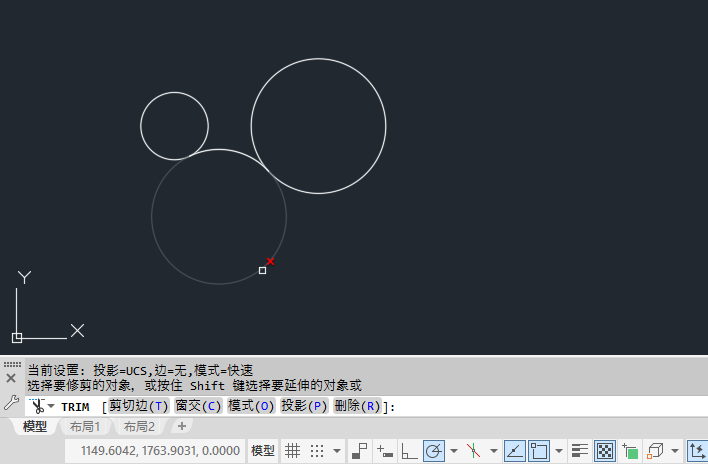
Task: Toggle infer constraints icon
Action: click(x=361, y=450)
